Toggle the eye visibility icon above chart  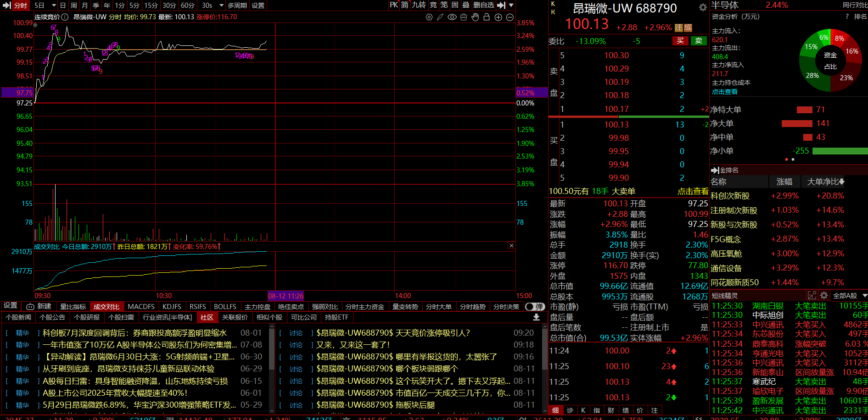452,17
